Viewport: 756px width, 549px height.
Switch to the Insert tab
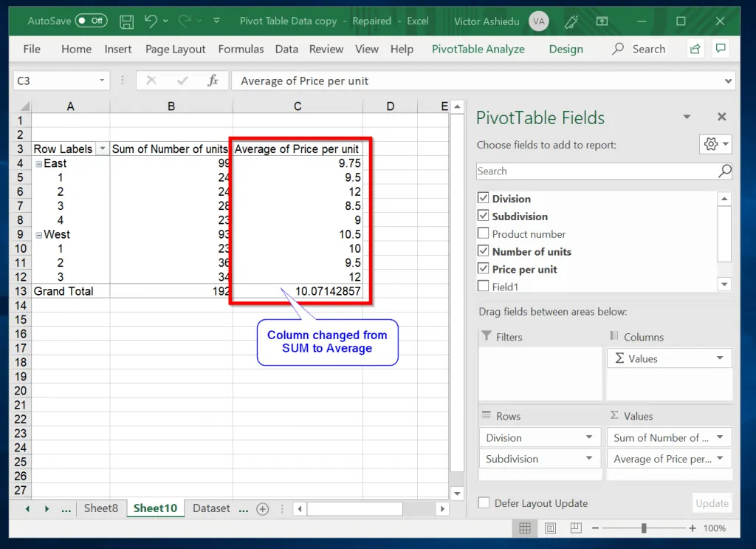point(118,50)
